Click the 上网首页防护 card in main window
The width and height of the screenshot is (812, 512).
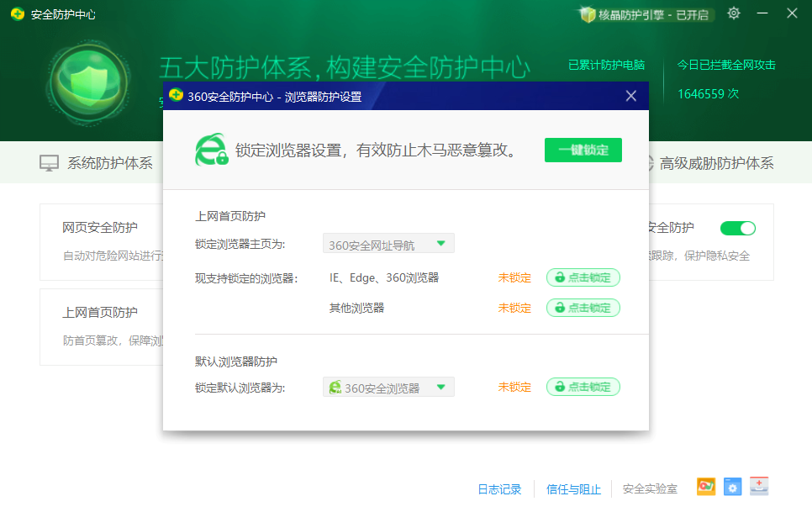pos(102,327)
